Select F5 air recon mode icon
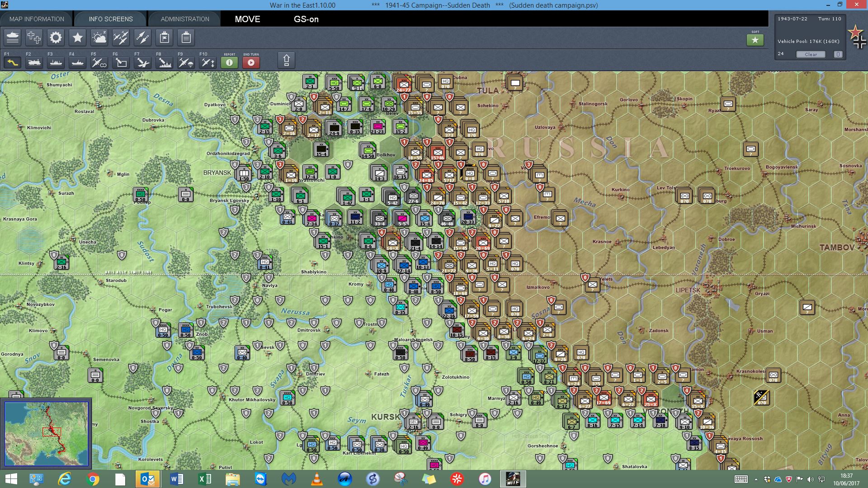This screenshot has width=868, height=488. 99,62
